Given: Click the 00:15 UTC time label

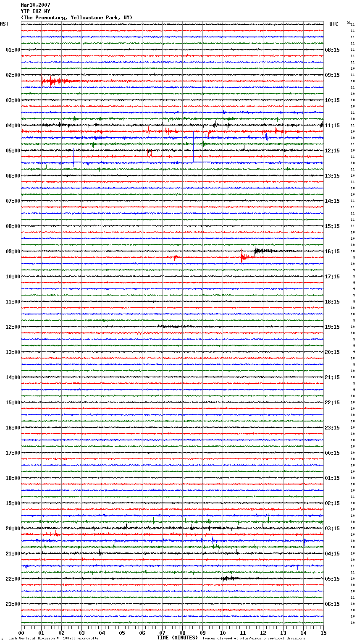Looking at the screenshot, I should pyautogui.click(x=332, y=453).
